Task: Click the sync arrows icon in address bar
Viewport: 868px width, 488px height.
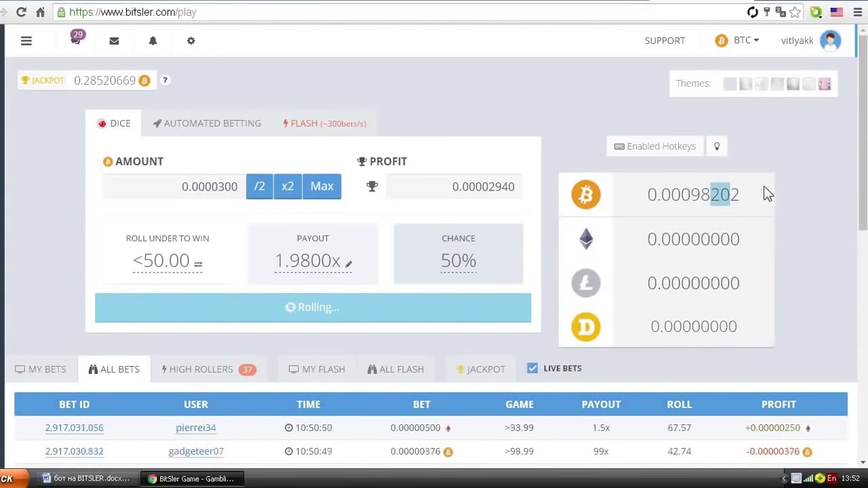Action: point(752,12)
